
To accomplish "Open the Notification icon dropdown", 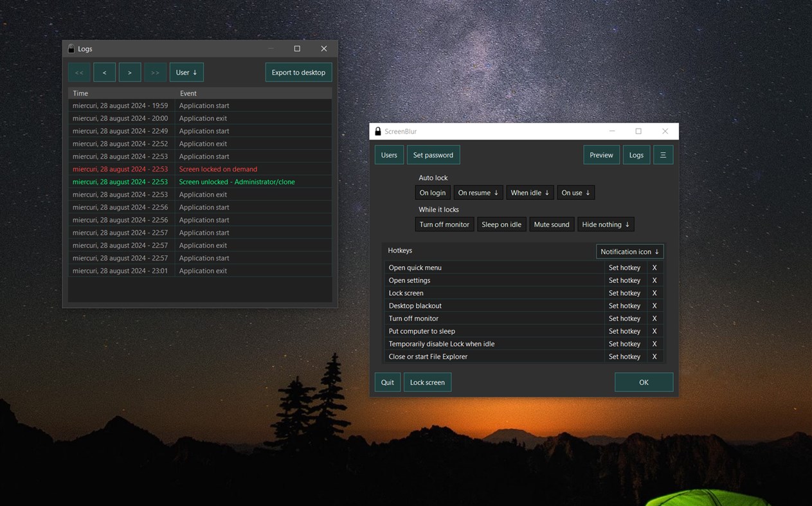I will pyautogui.click(x=629, y=251).
